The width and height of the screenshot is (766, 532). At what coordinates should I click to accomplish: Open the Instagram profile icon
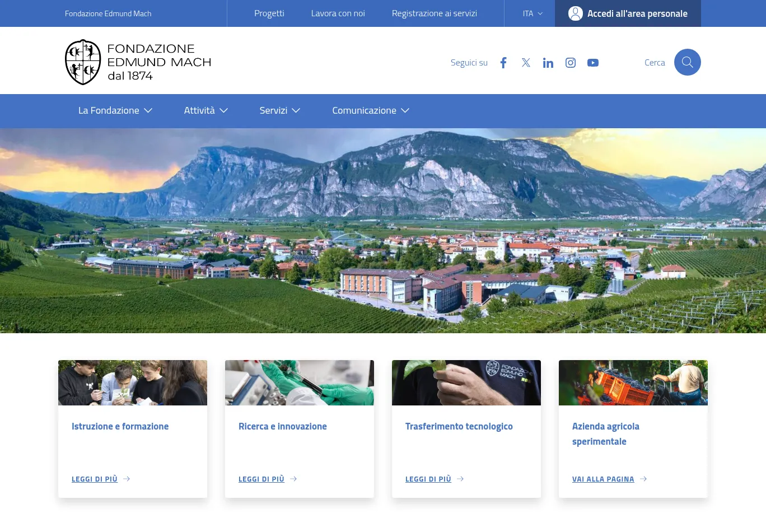tap(571, 63)
